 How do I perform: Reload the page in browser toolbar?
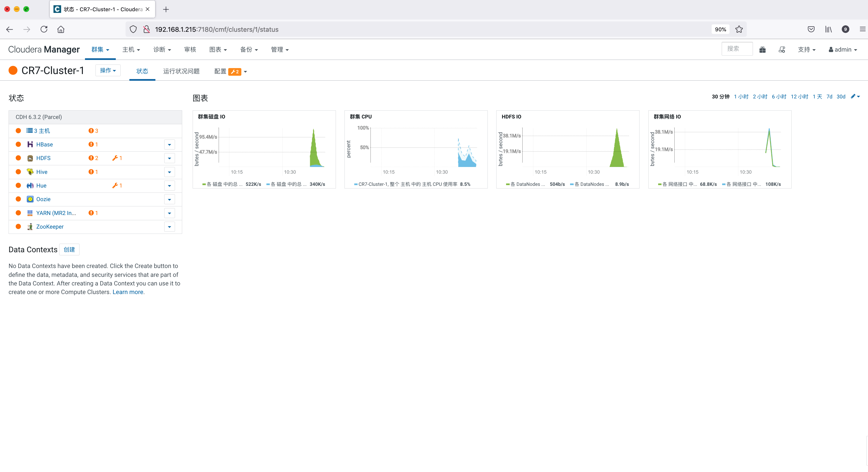(44, 29)
